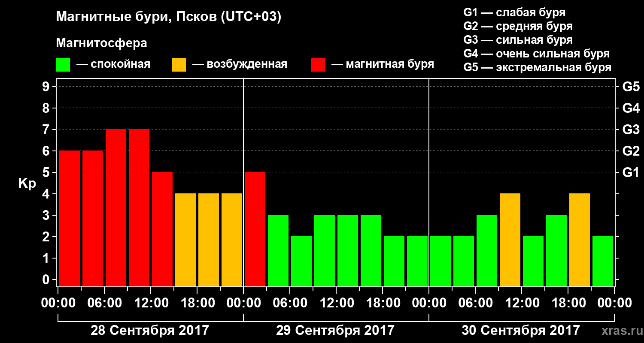Click the G2 label on the right axis

coord(631,151)
